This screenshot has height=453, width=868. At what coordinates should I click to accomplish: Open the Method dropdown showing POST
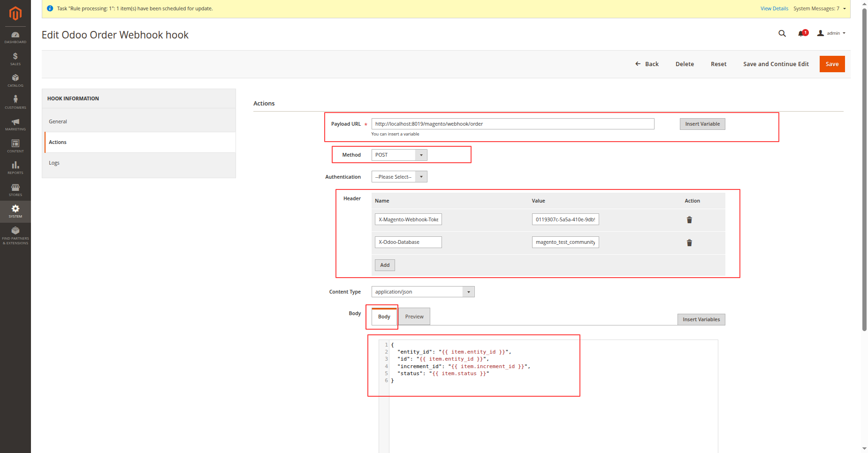399,155
